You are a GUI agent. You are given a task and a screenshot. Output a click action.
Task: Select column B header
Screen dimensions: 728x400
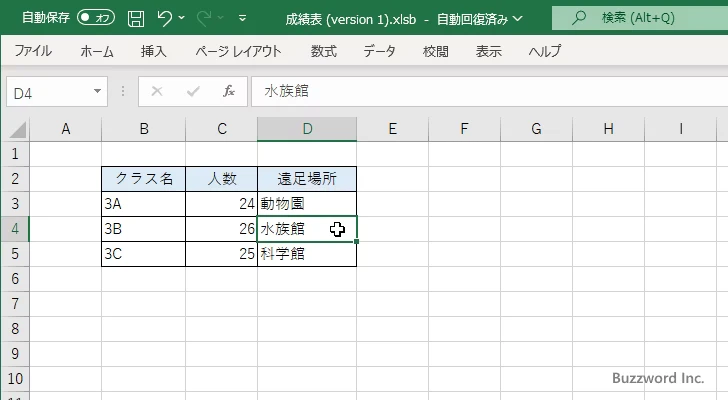click(x=143, y=129)
